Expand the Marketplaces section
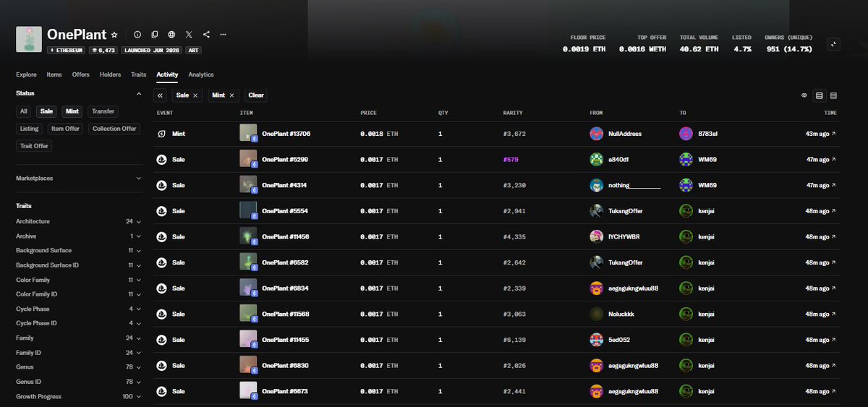Viewport: 868px width, 407px height. coord(78,178)
